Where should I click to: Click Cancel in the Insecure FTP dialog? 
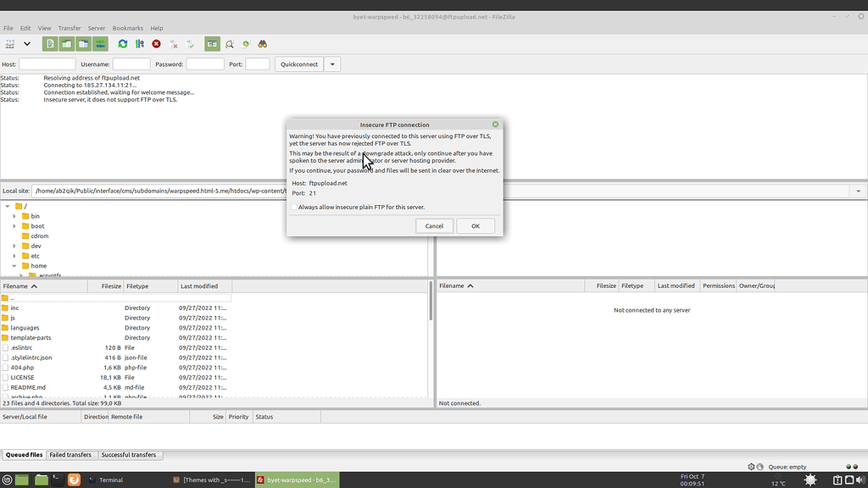(434, 226)
